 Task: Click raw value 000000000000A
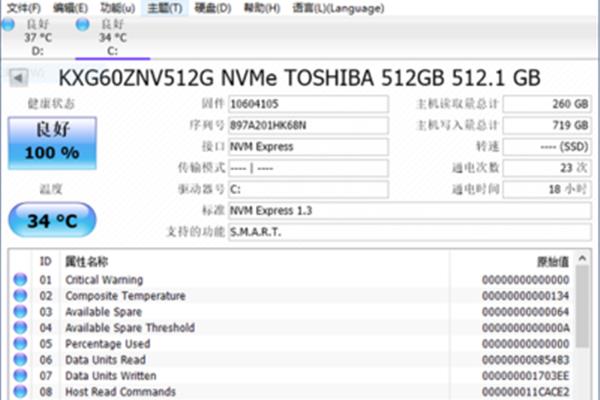525,328
